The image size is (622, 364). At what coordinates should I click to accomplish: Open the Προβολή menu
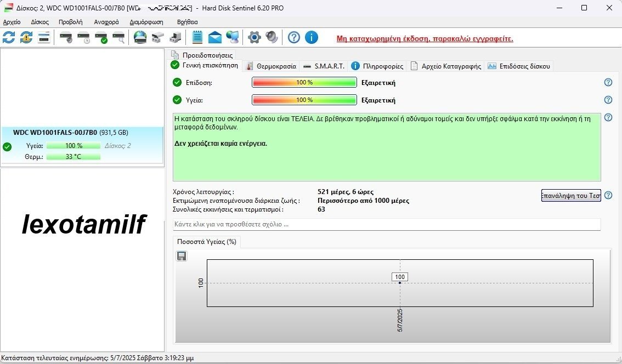coord(71,22)
